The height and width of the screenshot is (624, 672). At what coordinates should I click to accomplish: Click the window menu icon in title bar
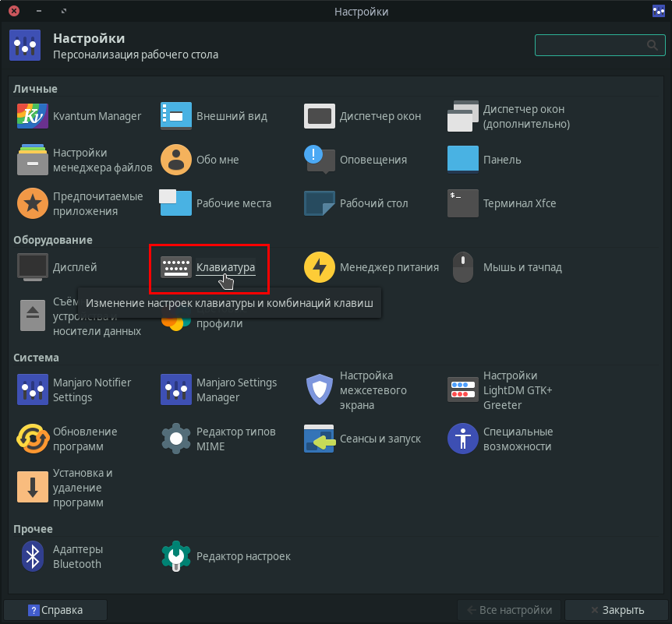(x=659, y=11)
